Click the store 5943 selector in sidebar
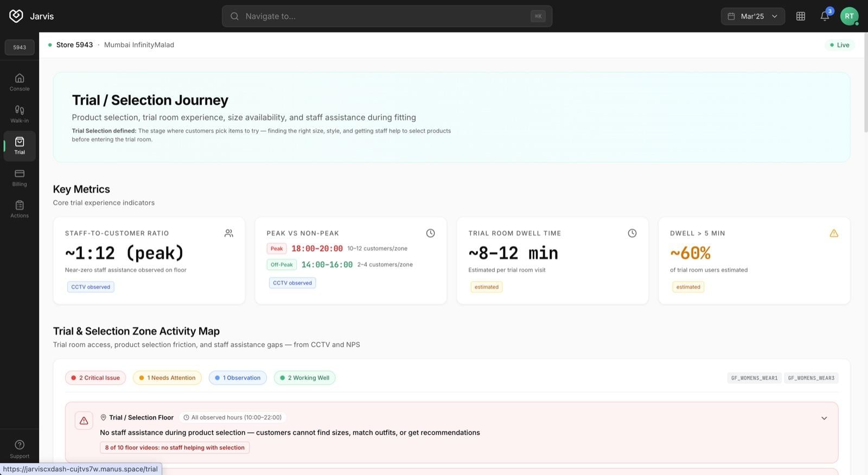 (x=20, y=47)
